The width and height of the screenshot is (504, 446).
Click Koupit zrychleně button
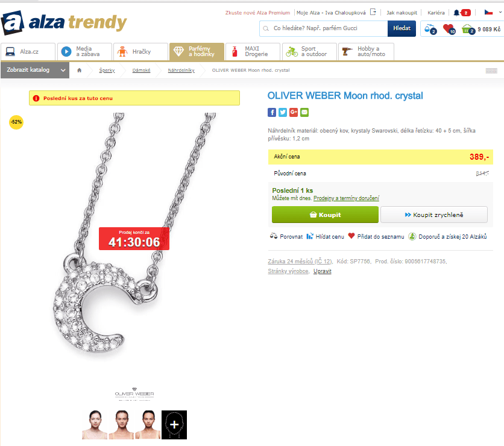click(434, 215)
